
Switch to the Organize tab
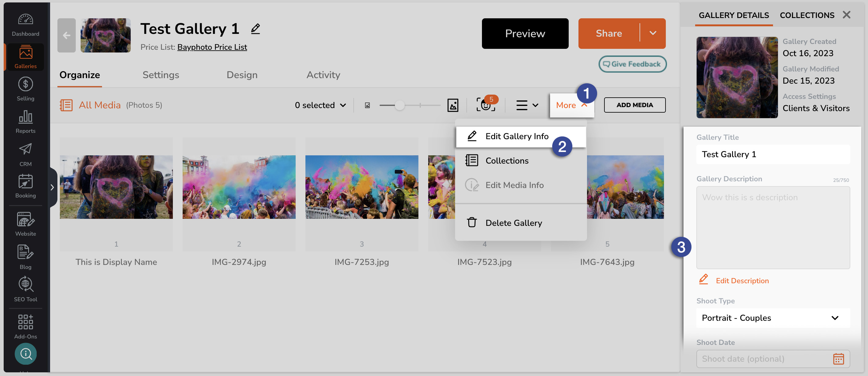point(79,75)
